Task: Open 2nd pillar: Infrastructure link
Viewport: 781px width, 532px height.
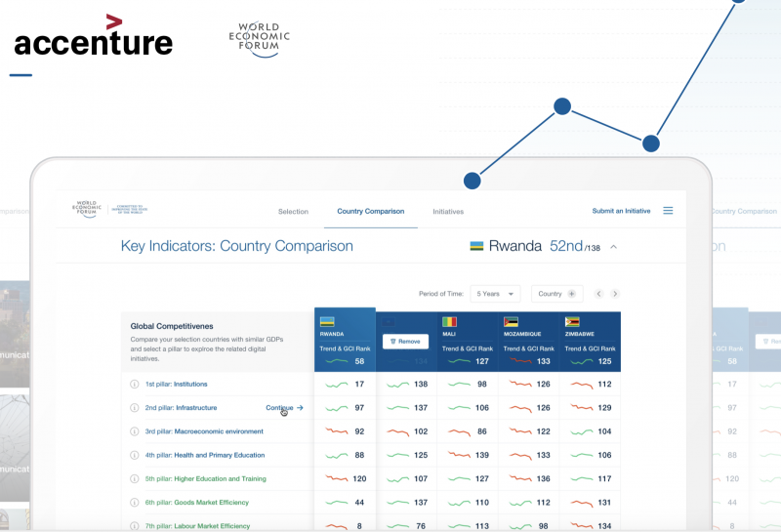Action: [x=181, y=407]
